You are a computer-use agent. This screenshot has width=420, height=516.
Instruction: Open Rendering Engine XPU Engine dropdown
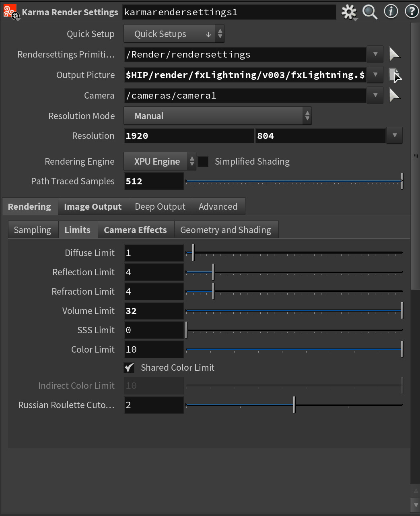pos(160,161)
